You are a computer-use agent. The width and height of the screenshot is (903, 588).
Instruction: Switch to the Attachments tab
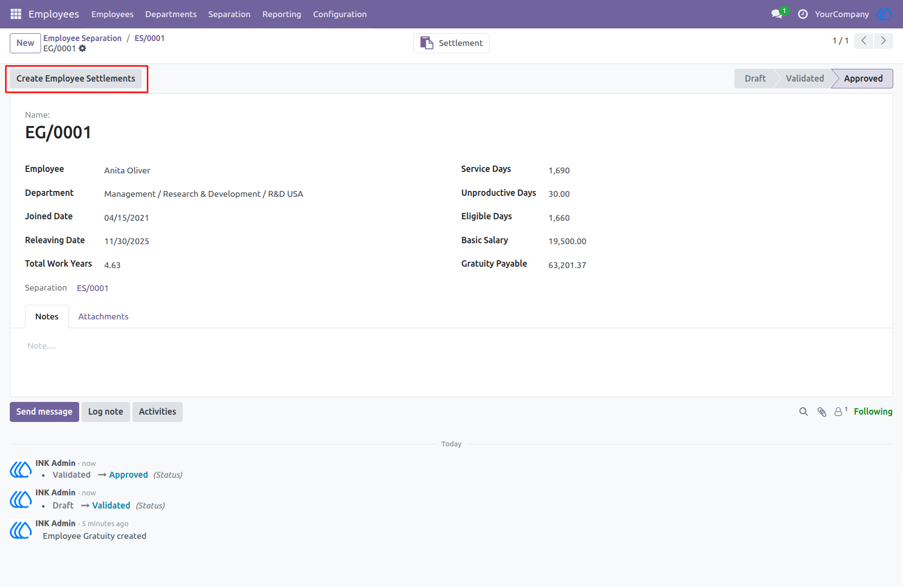pos(104,316)
